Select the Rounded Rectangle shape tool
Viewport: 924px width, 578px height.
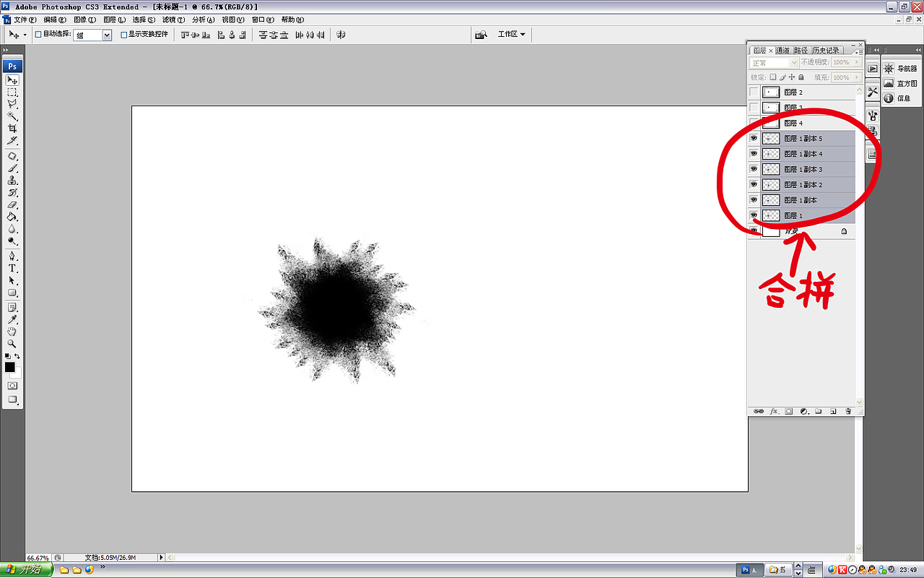[x=12, y=293]
